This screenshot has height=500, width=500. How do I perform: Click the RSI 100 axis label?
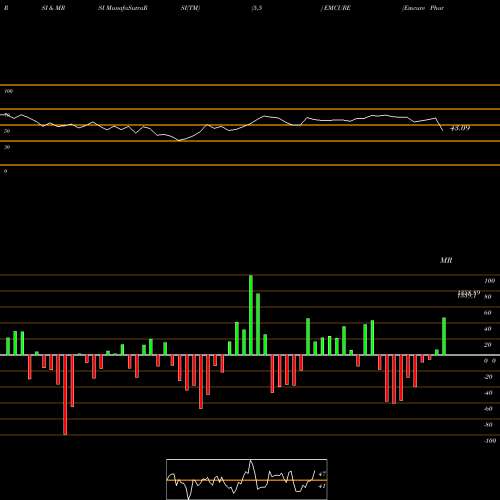(8, 91)
